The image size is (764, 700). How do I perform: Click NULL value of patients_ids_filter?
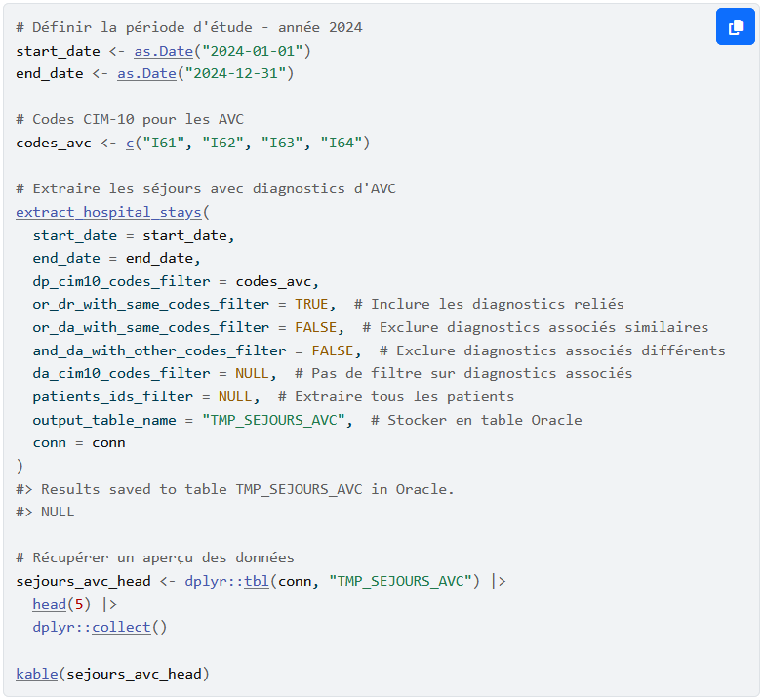click(x=235, y=396)
